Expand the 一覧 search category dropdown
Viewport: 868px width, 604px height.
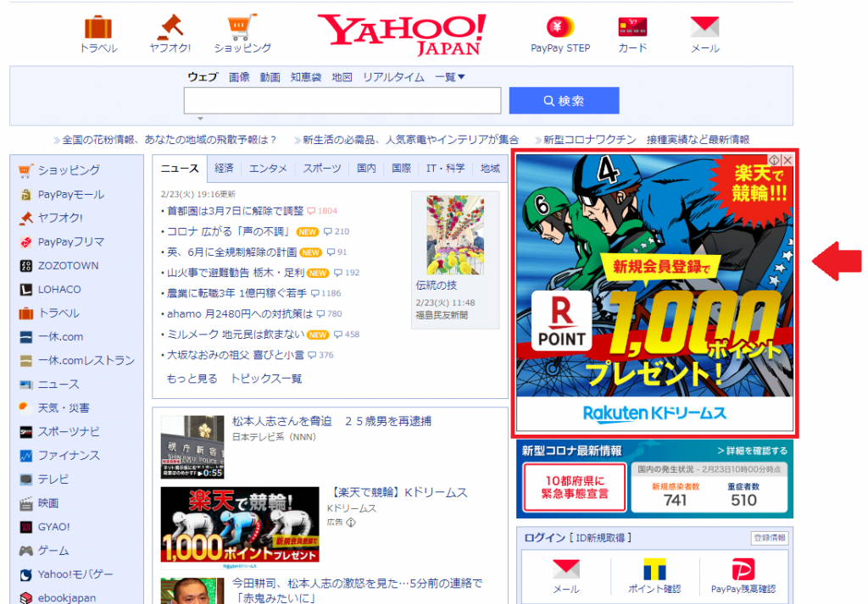(x=449, y=77)
